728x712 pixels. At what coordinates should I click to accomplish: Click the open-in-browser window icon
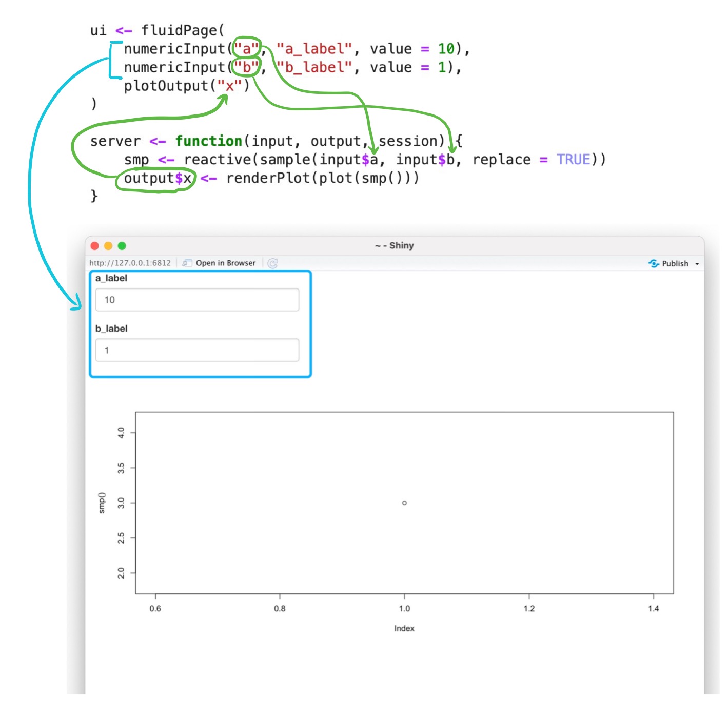tap(187, 263)
